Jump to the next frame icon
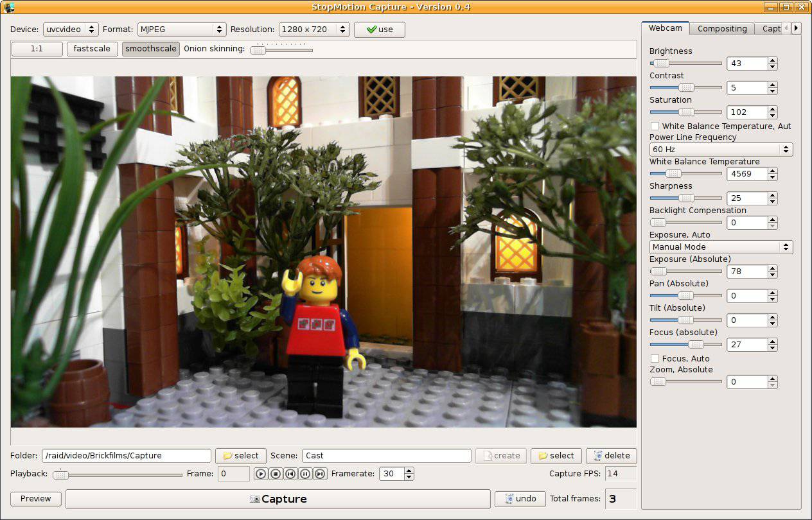This screenshot has height=520, width=812. (320, 474)
